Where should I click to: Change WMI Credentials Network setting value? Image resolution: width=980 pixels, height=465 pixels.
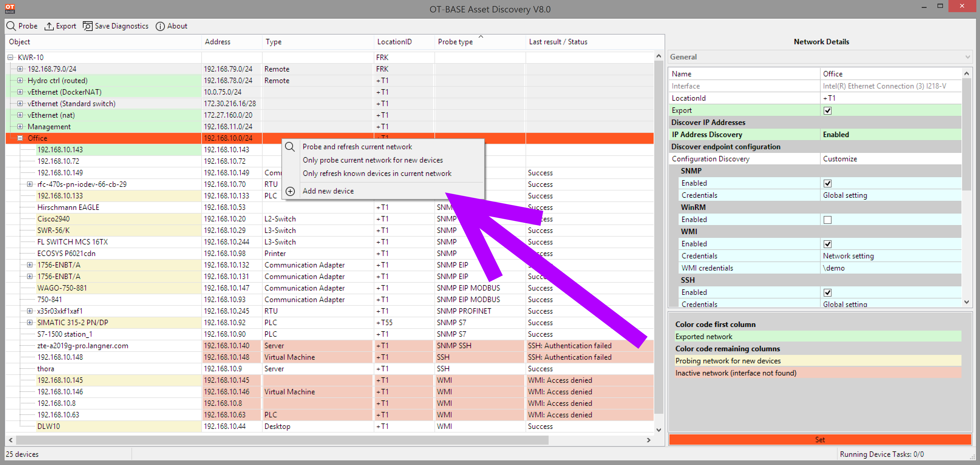coord(891,256)
